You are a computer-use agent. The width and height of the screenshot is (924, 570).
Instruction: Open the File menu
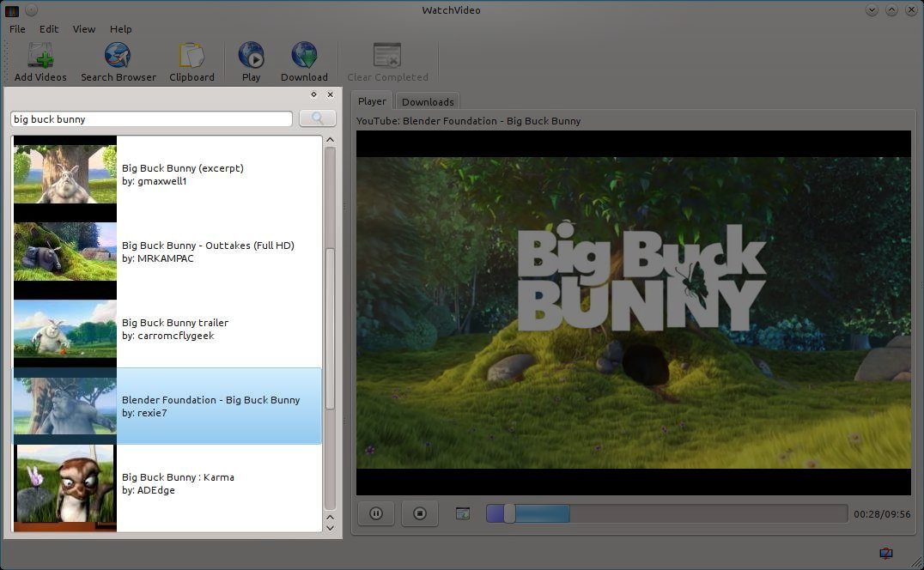pyautogui.click(x=17, y=28)
